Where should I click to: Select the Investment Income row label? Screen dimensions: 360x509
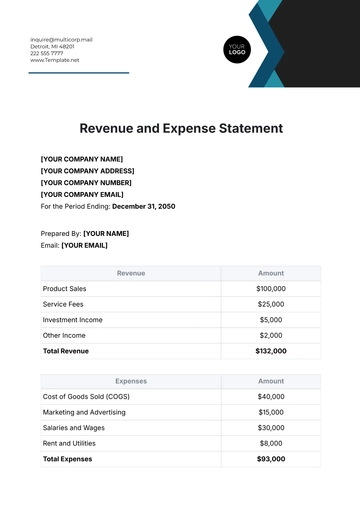[x=72, y=320]
